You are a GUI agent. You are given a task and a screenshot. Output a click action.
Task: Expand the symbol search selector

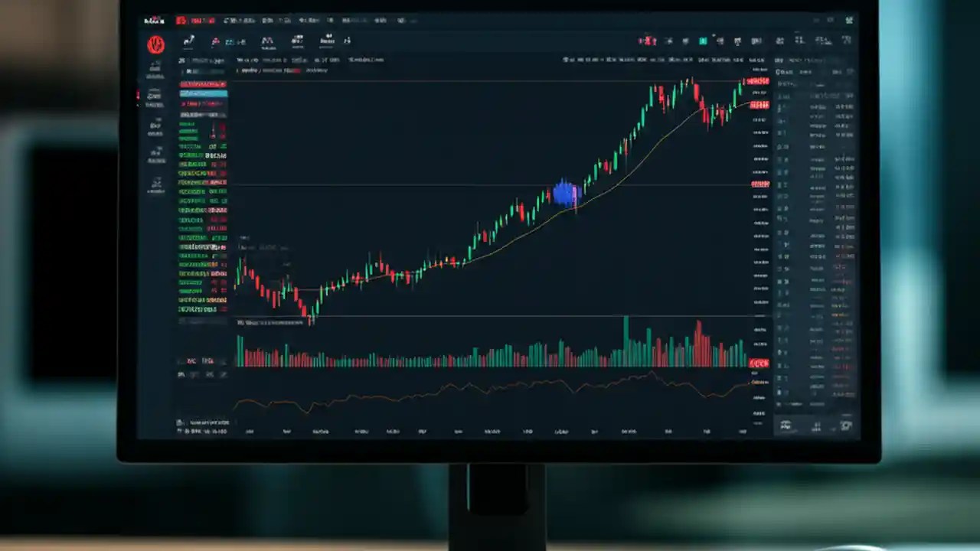pyautogui.click(x=202, y=60)
